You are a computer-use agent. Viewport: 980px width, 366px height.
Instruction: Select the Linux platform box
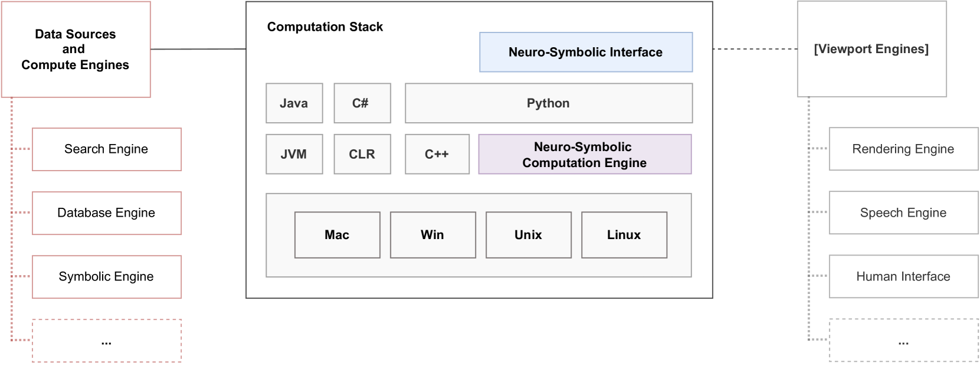click(624, 235)
